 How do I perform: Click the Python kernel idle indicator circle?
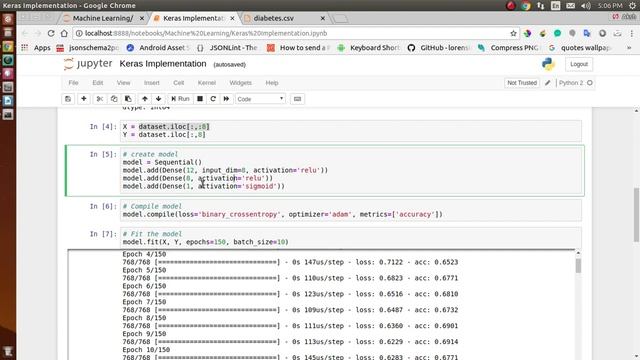[x=590, y=83]
